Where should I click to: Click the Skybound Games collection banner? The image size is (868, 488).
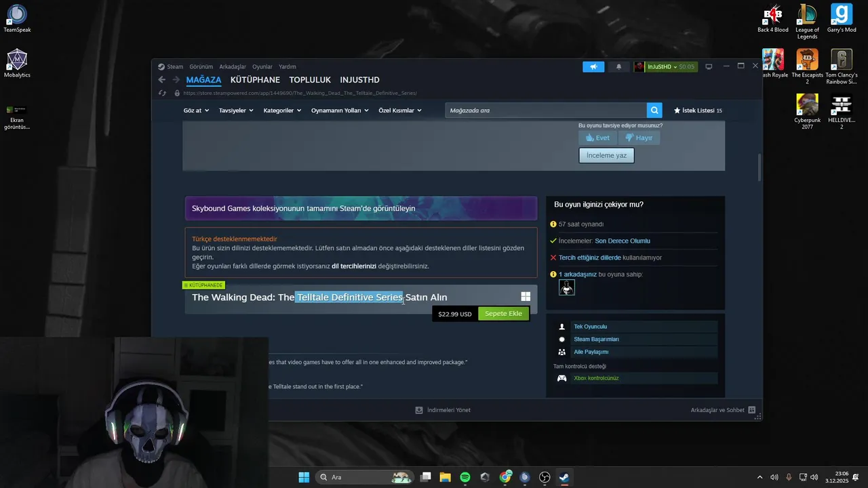(x=361, y=208)
